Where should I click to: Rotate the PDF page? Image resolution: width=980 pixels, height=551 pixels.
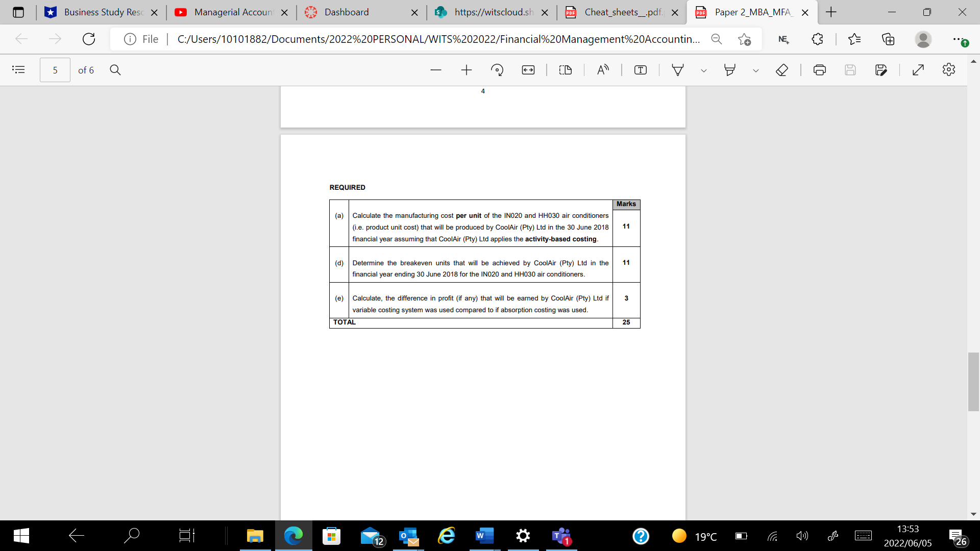[x=497, y=70]
